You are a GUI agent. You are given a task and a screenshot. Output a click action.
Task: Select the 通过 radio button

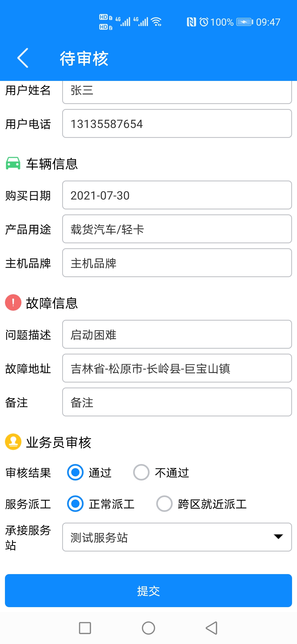75,473
